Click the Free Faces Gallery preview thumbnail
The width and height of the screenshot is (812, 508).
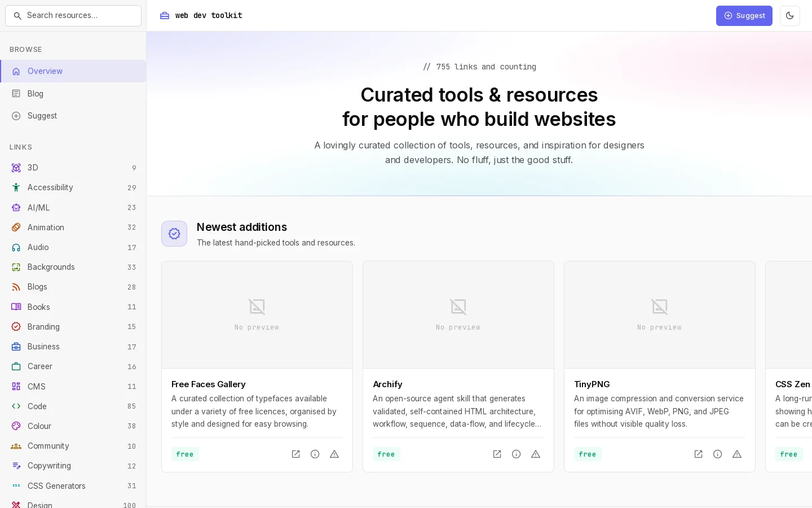(x=257, y=315)
